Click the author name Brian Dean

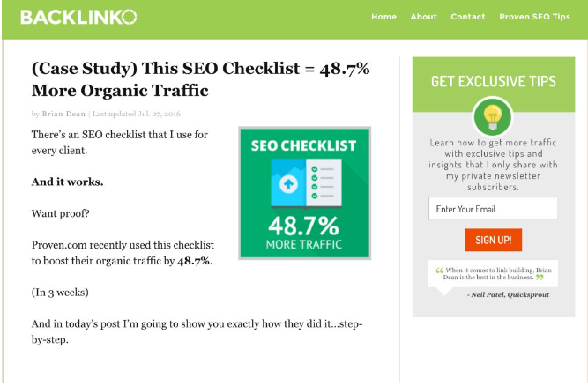63,114
